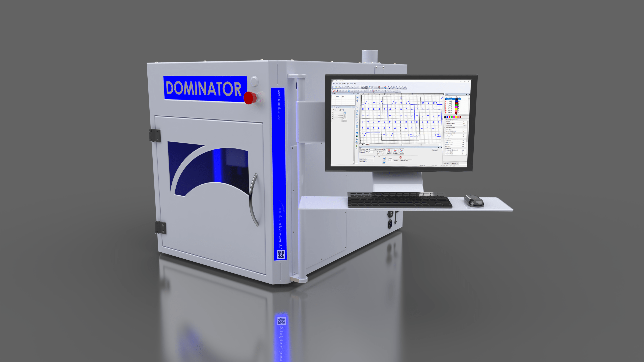Enable the Continuous checkbox
This screenshot has height=362, width=644.
pos(360,149)
